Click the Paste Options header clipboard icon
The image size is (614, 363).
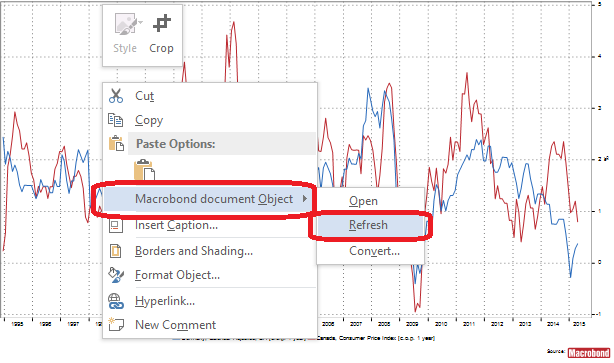point(116,144)
